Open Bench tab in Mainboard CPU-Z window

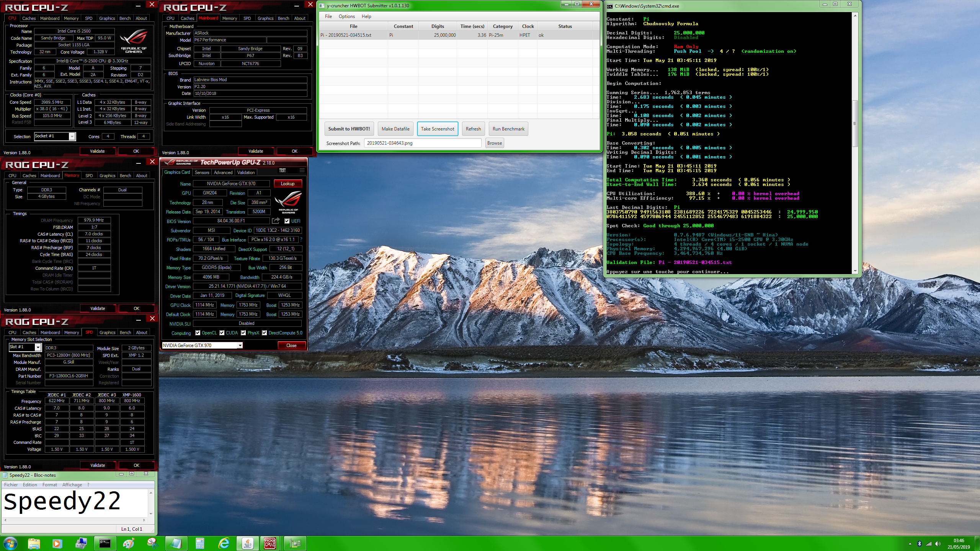coord(283,18)
